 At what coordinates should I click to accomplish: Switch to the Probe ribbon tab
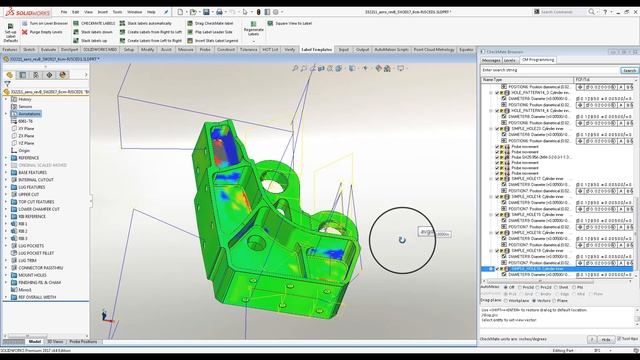[205, 49]
